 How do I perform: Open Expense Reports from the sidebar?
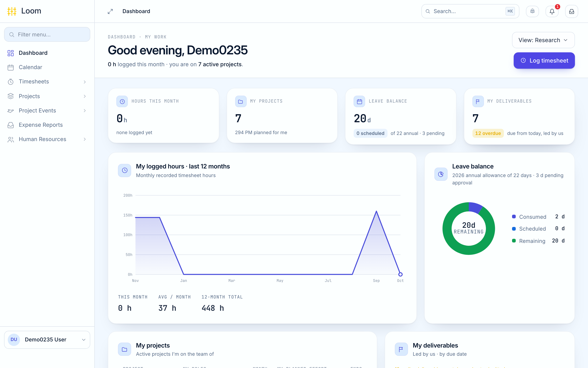[47, 125]
